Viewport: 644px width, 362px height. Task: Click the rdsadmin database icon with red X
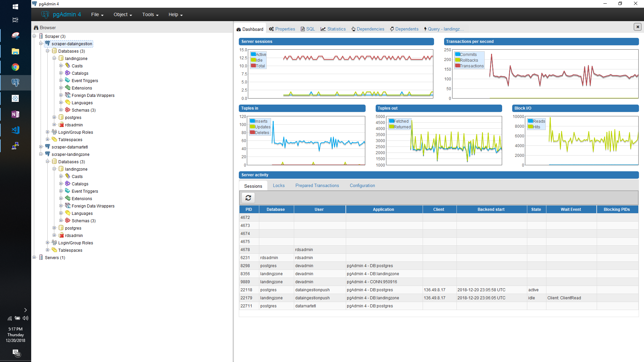click(x=61, y=125)
